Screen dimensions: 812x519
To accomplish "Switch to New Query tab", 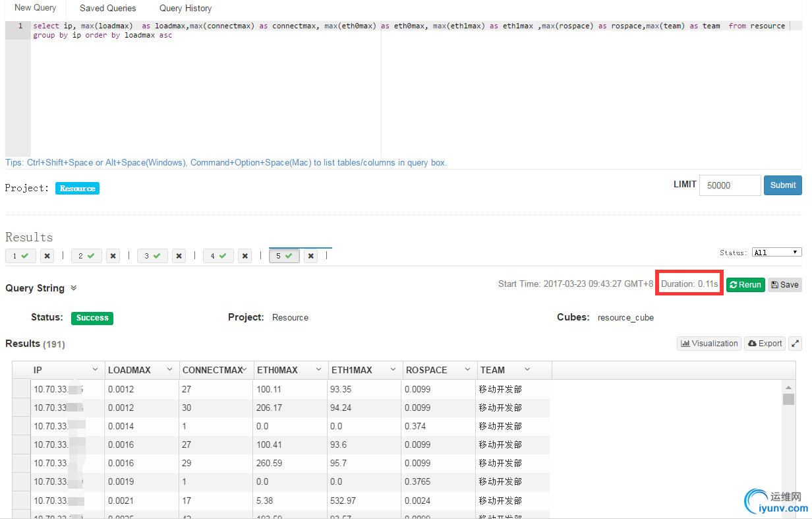I will click(35, 8).
